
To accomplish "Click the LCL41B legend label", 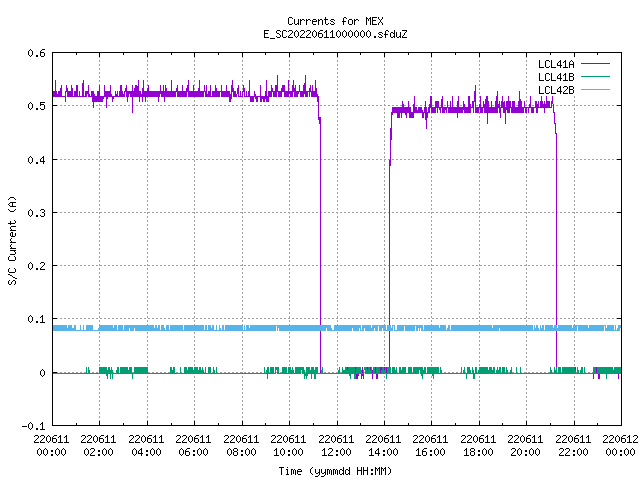I will 556,77.
